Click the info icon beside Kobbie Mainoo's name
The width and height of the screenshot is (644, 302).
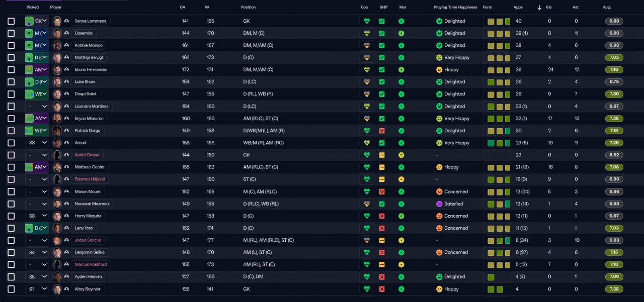click(66, 45)
